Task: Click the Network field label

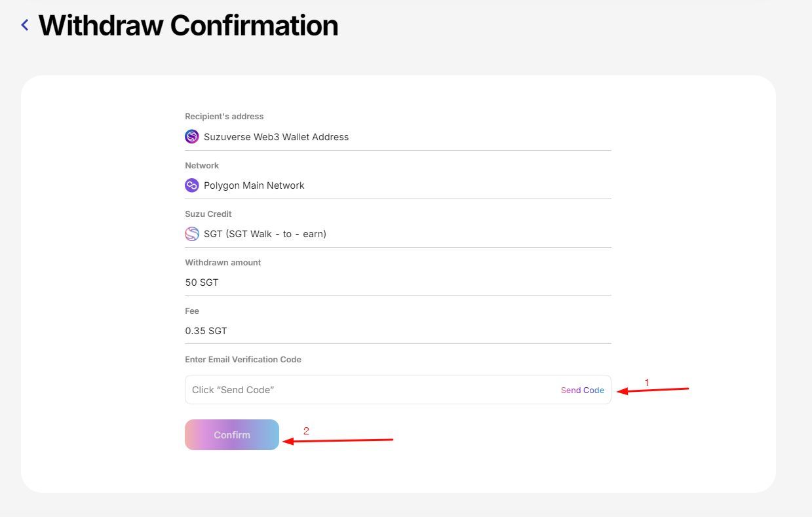Action: (x=202, y=166)
